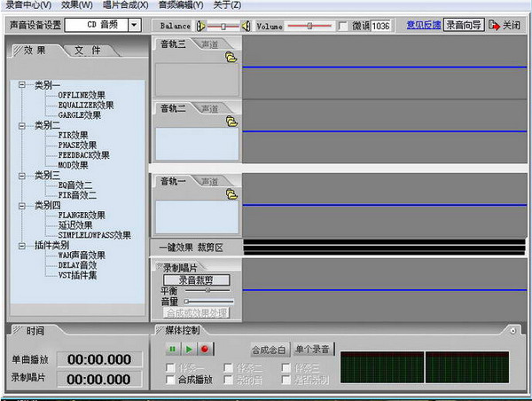Start playback with green play button
Image resolution: width=532 pixels, height=401 pixels.
pos(189,349)
